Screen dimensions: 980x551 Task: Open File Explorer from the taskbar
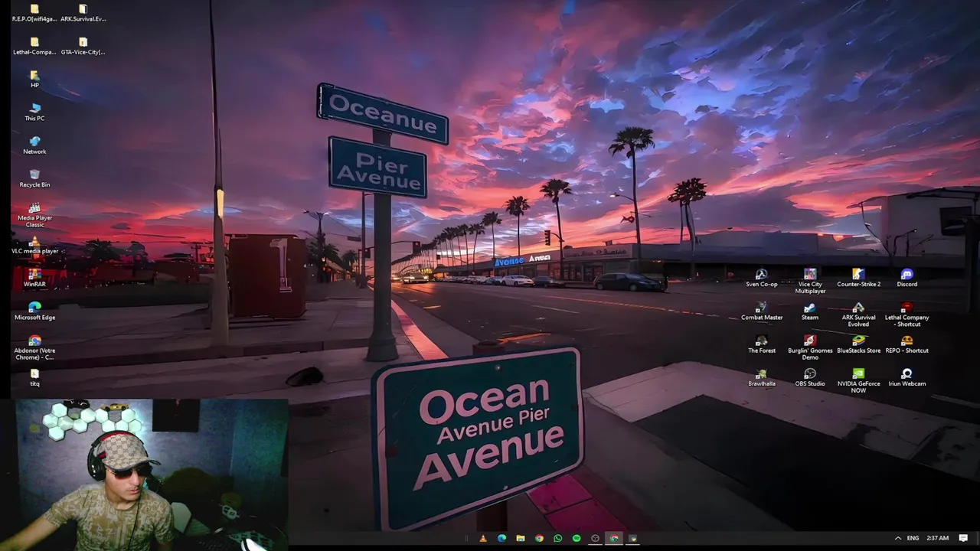[x=520, y=538]
